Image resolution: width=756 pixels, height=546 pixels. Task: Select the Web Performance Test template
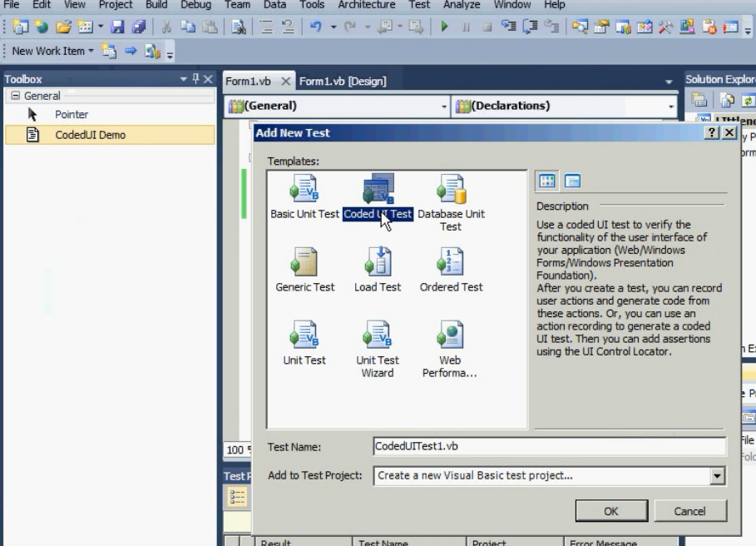[450, 350]
